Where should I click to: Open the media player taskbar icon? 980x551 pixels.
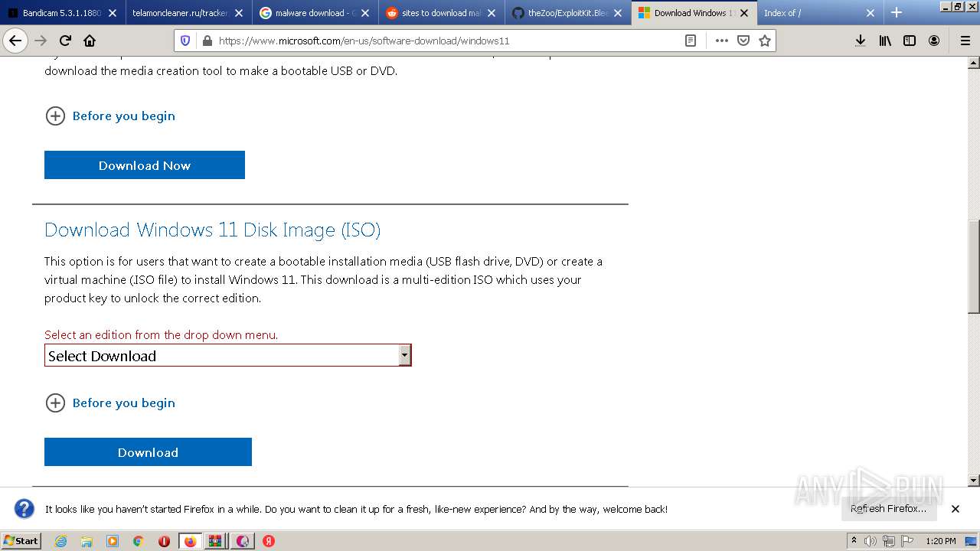[113, 541]
